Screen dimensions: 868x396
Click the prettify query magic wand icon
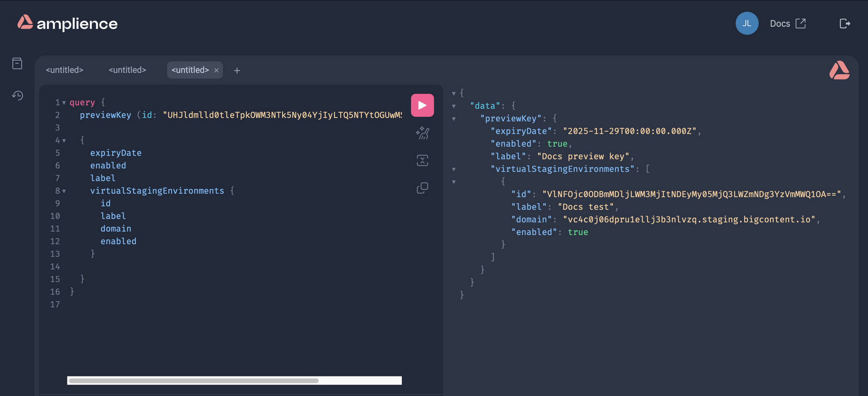coord(422,133)
